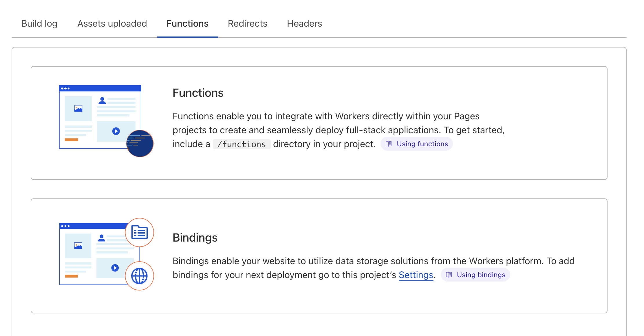Open the Redirects tab
The width and height of the screenshot is (644, 336).
tap(248, 23)
